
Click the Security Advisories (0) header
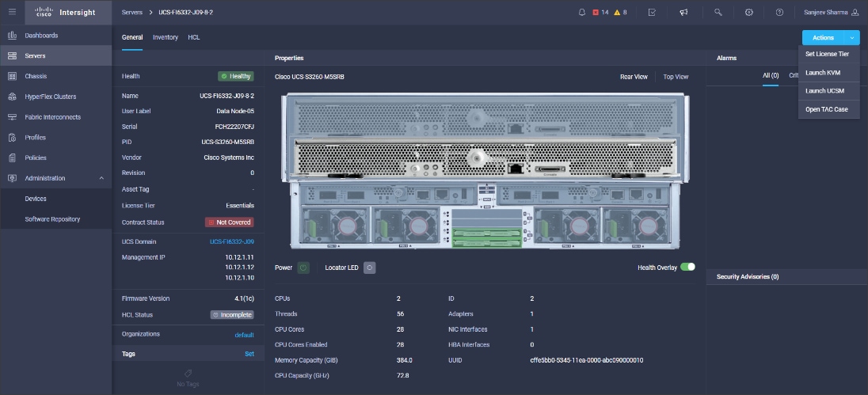pyautogui.click(x=748, y=276)
